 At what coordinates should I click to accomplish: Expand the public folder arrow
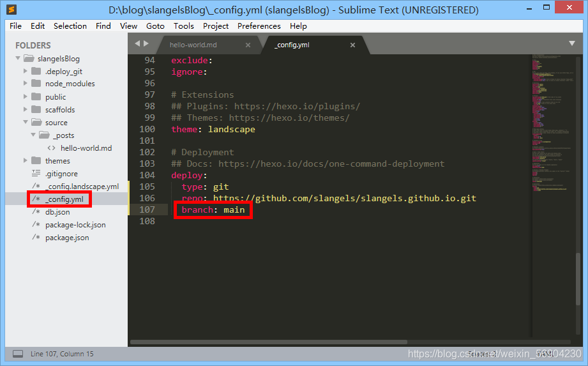coord(25,96)
